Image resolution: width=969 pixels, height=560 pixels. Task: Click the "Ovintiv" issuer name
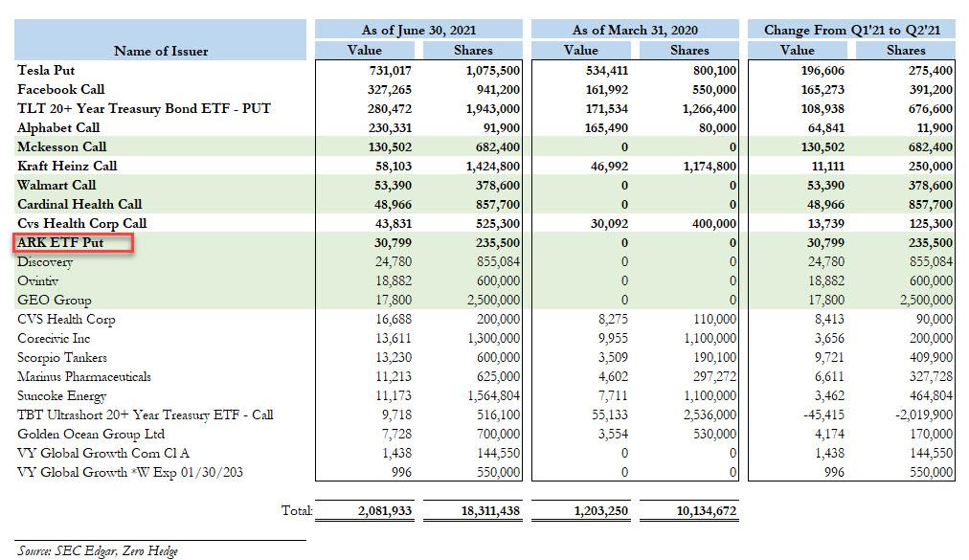tap(37, 281)
